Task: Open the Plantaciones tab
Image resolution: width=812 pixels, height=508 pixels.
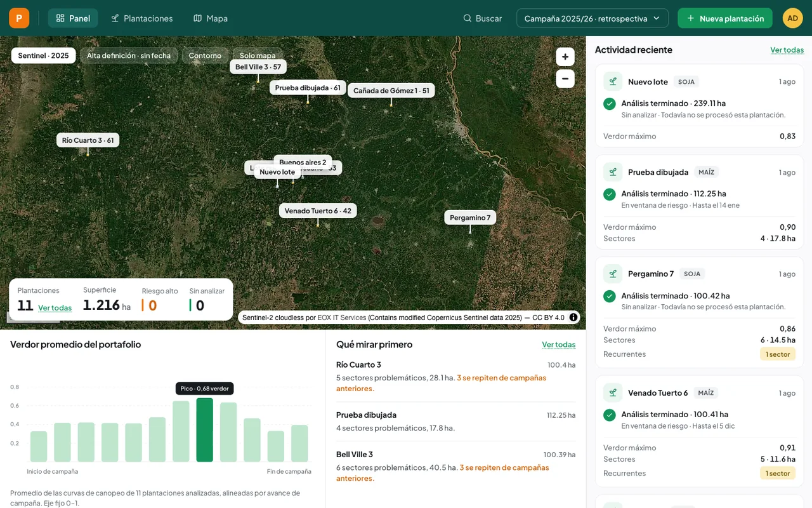Action: 142,18
